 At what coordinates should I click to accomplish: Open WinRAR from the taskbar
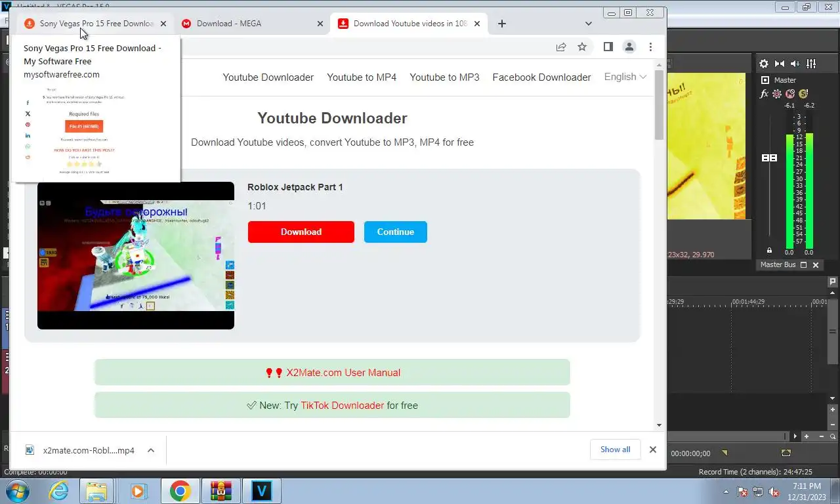point(221,491)
